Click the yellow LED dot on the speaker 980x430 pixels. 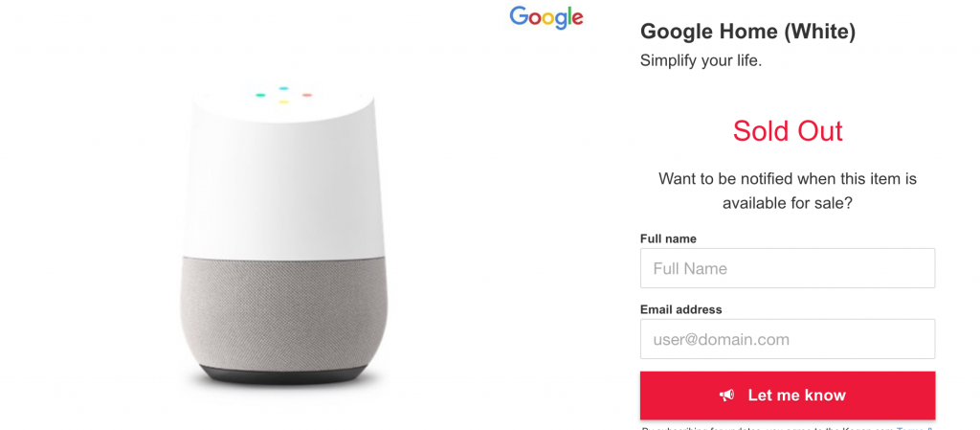coord(283,102)
